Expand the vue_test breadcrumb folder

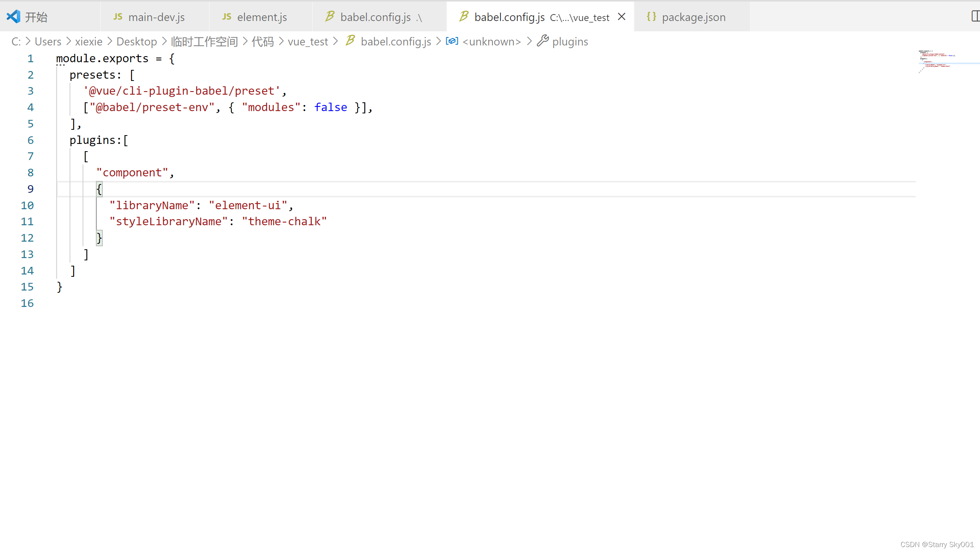click(x=308, y=42)
